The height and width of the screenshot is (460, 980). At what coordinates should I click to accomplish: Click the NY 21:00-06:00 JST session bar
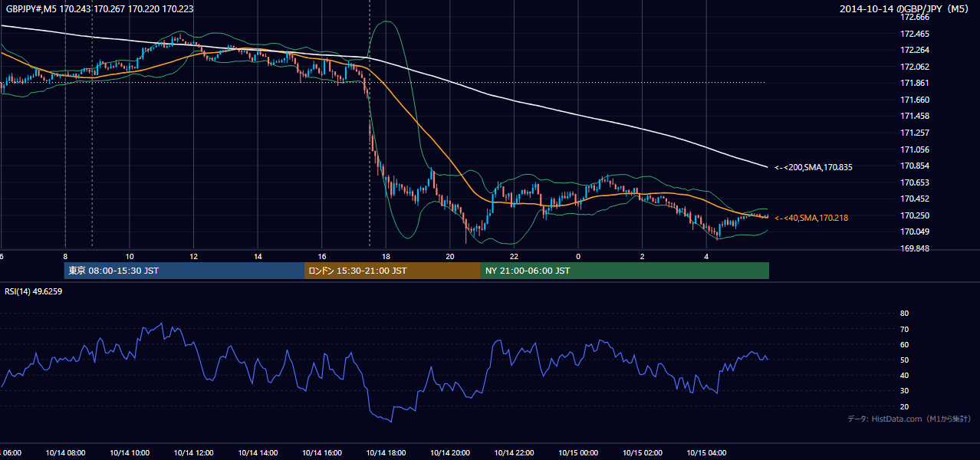click(x=625, y=271)
